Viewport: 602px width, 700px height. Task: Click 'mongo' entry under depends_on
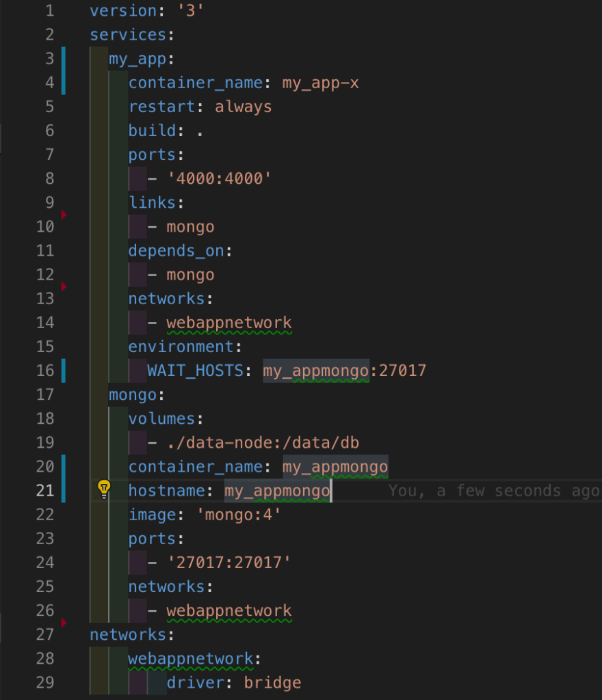[x=190, y=275]
